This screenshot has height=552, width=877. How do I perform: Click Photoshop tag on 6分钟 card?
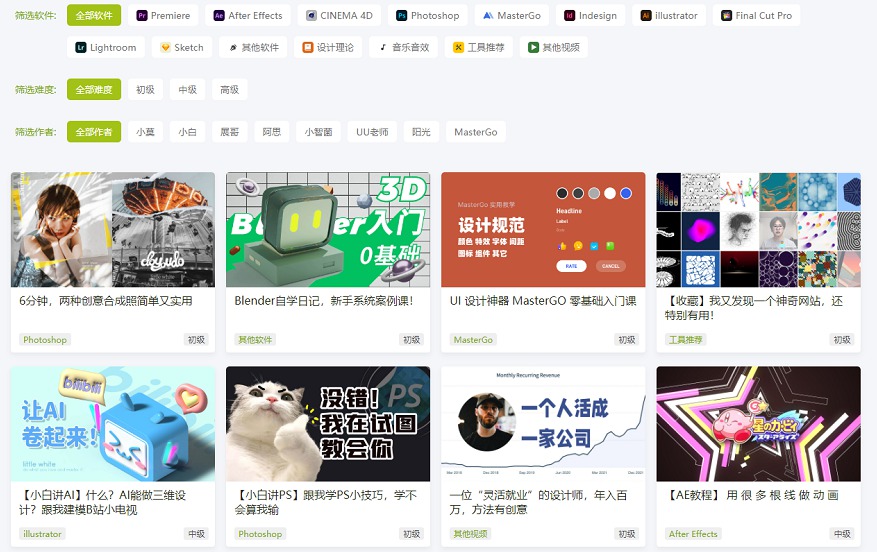45,339
